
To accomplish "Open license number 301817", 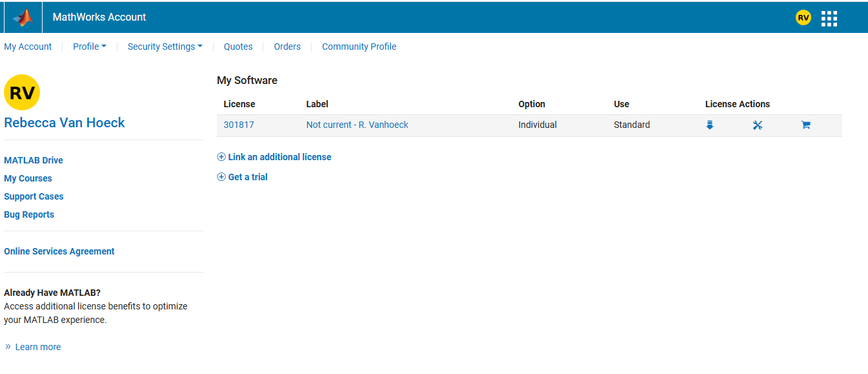I will (239, 125).
